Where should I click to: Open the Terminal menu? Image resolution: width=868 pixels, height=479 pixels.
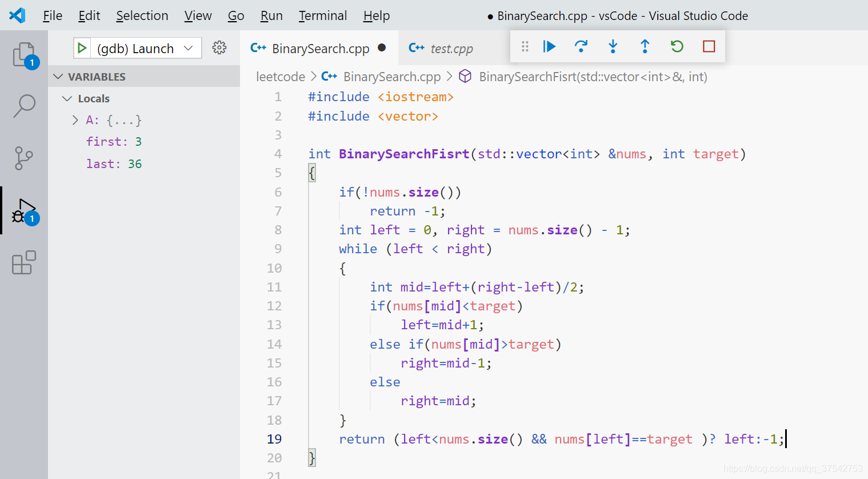tap(322, 15)
